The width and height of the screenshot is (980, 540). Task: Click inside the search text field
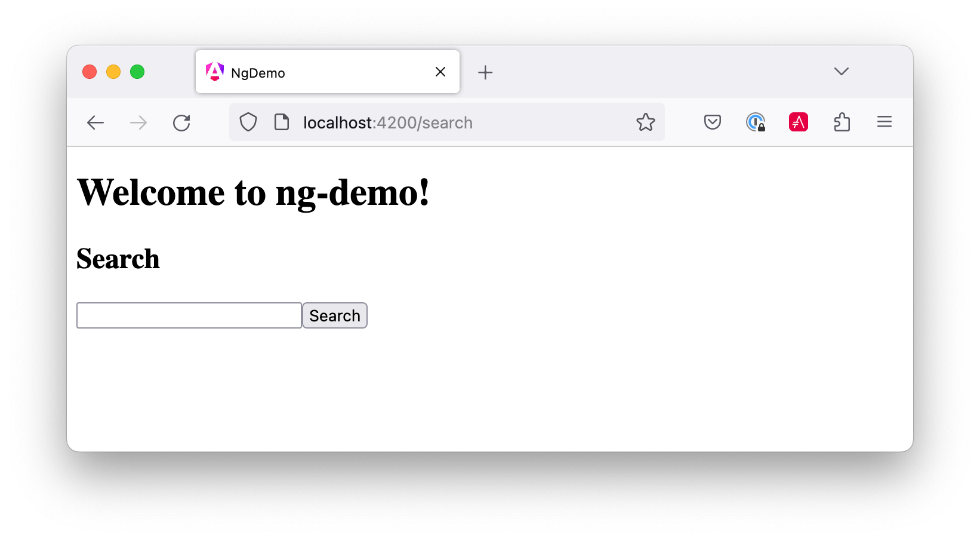[x=189, y=315]
